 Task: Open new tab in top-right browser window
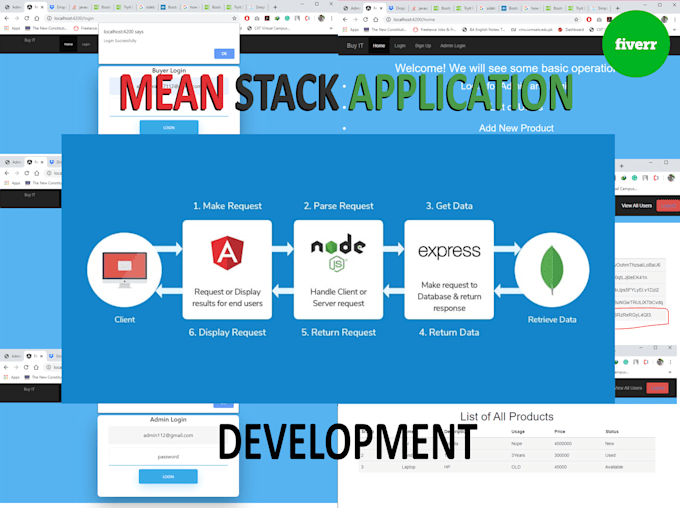[618, 8]
